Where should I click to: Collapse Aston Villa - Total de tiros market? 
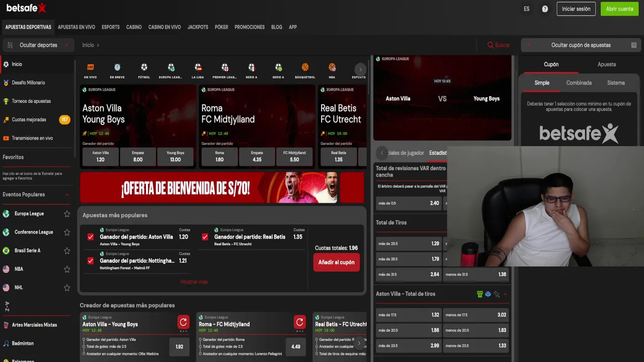pyautogui.click(x=505, y=294)
